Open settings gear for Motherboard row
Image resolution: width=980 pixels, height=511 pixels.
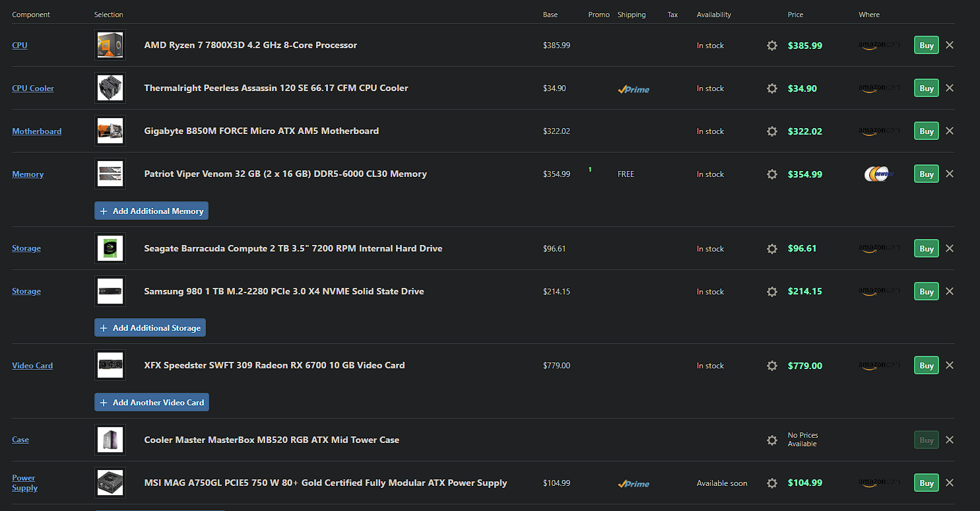pyautogui.click(x=772, y=131)
